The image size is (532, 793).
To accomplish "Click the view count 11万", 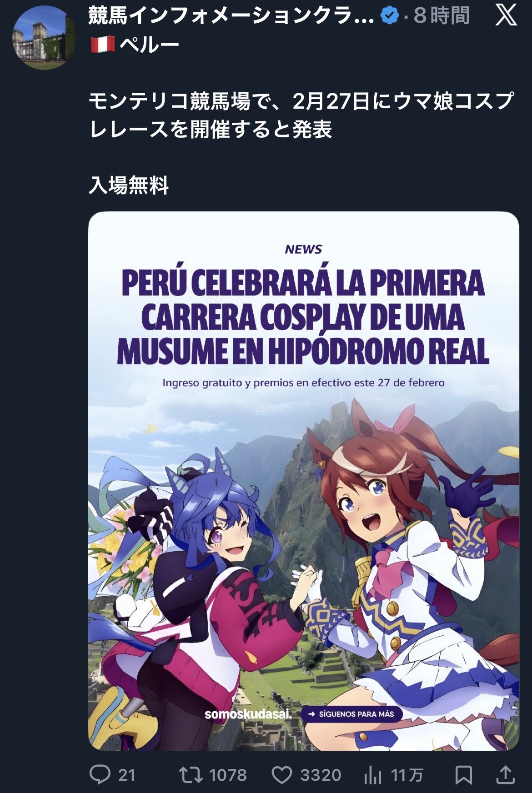I will coord(407,775).
